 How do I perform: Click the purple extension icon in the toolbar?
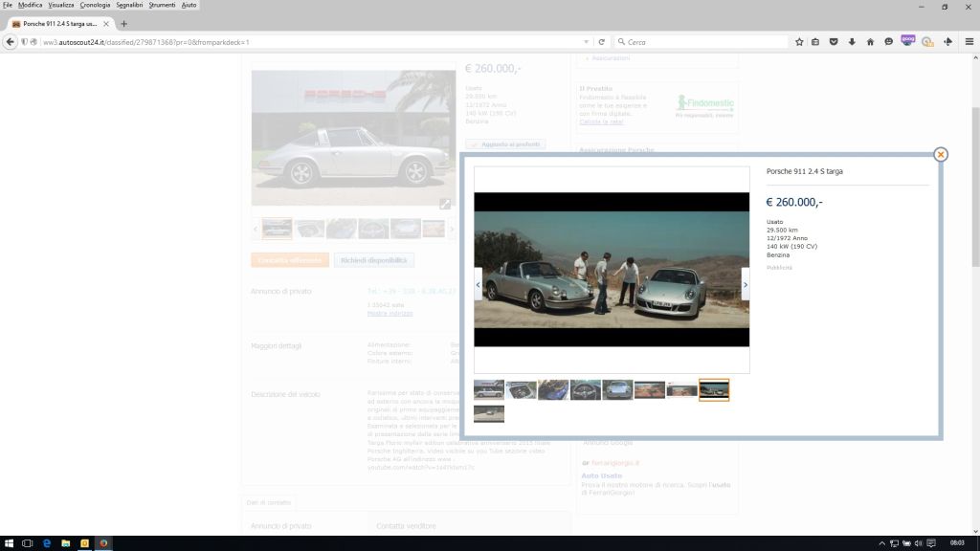(x=907, y=40)
